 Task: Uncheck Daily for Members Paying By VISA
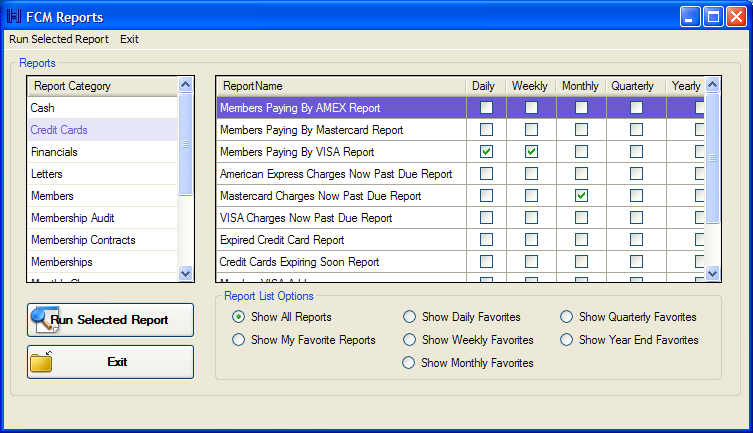coord(486,152)
